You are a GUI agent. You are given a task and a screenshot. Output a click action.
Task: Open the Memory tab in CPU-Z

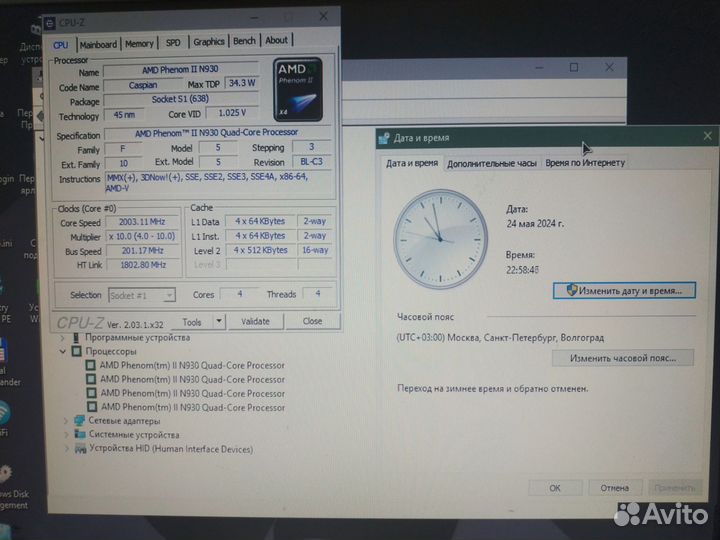click(x=139, y=44)
